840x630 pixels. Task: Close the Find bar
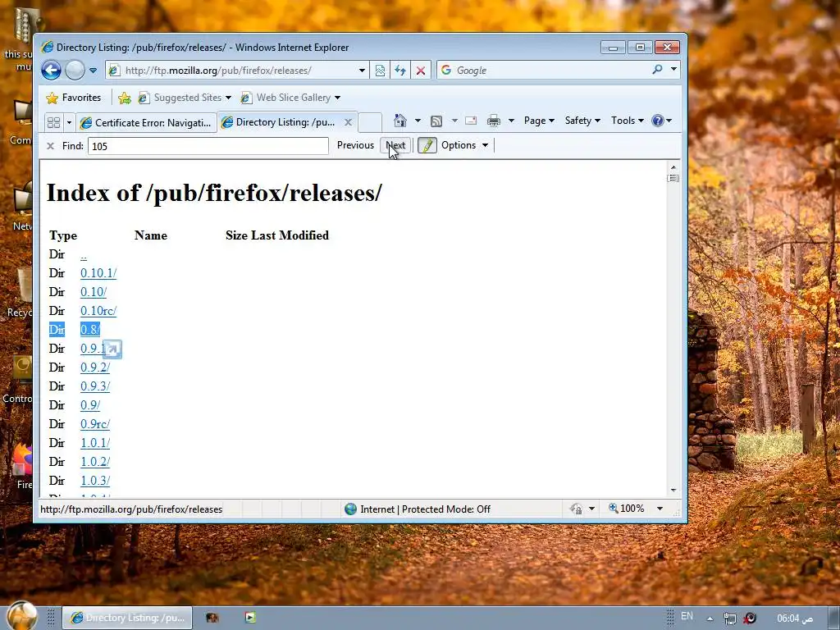[x=50, y=146]
